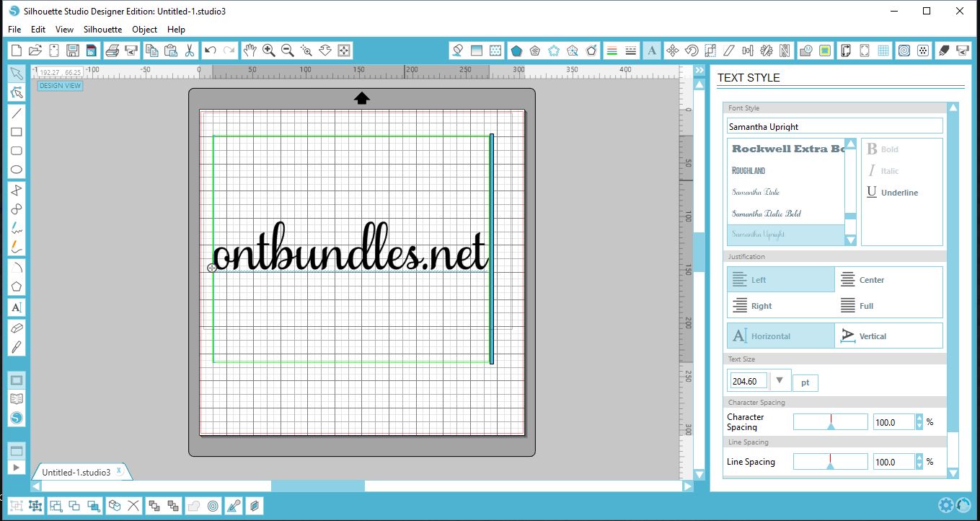Image resolution: width=980 pixels, height=521 pixels.
Task: Open the Line Style panel icon
Action: click(x=631, y=51)
